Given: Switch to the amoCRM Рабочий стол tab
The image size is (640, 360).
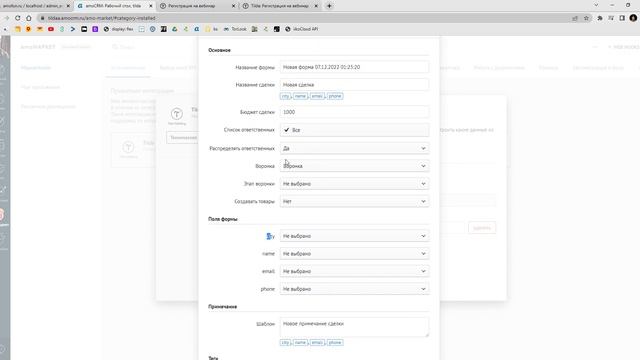Looking at the screenshot, I should point(113,6).
